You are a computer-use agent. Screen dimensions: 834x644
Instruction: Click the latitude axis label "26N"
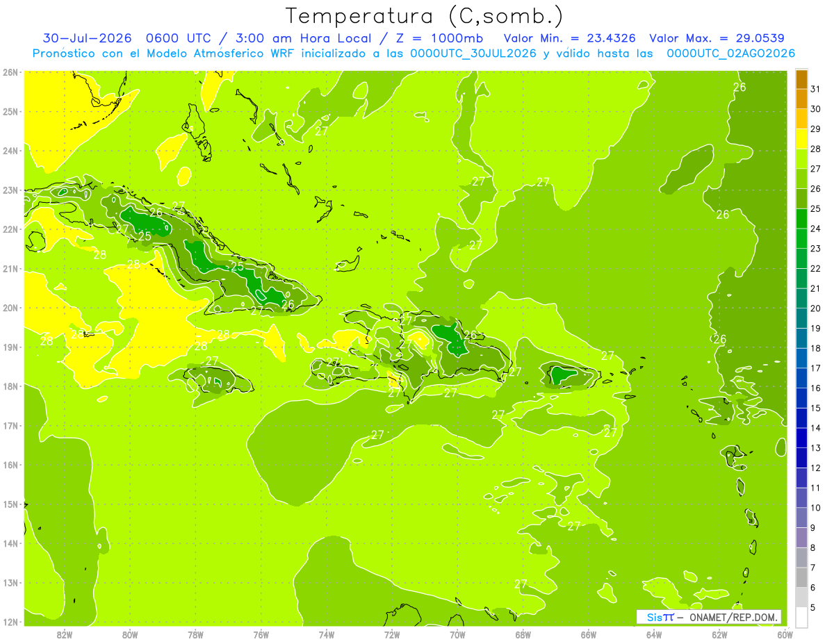[x=10, y=72]
